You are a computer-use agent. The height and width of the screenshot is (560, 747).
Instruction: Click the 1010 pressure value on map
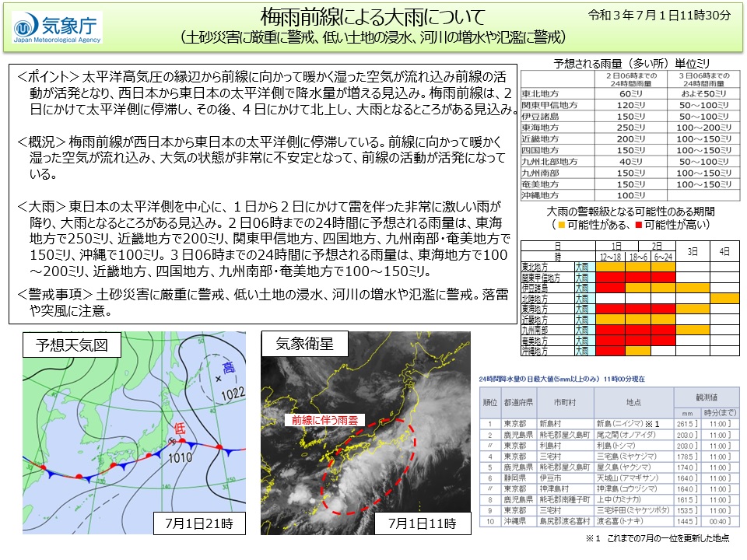180,458
